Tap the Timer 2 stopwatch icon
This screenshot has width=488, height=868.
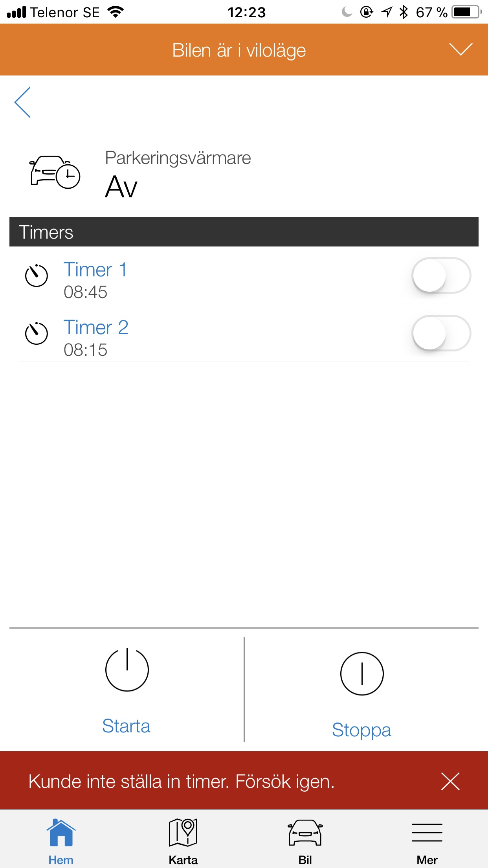[x=37, y=333]
